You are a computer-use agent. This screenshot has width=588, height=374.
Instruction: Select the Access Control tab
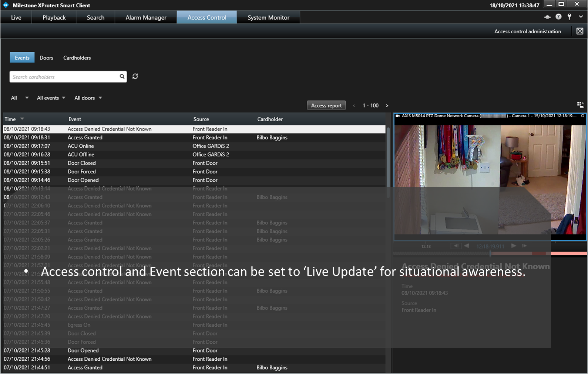pyautogui.click(x=207, y=17)
